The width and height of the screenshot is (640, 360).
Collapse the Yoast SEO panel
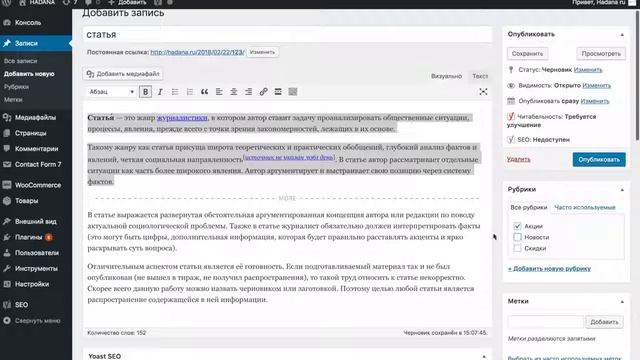coord(484,356)
